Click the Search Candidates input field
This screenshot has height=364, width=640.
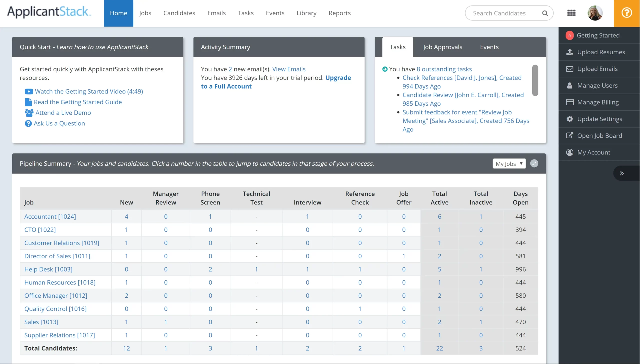499,13
